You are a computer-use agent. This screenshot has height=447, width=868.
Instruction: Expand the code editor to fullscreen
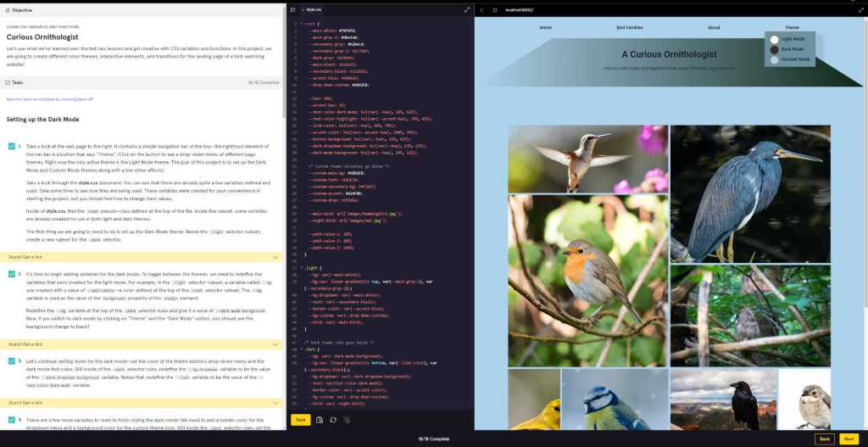[467, 10]
